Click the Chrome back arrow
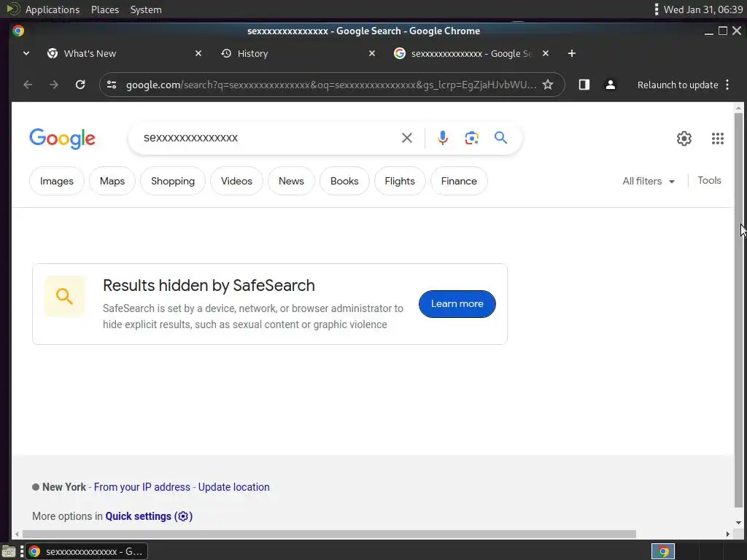Image resolution: width=747 pixels, height=560 pixels. click(x=28, y=85)
